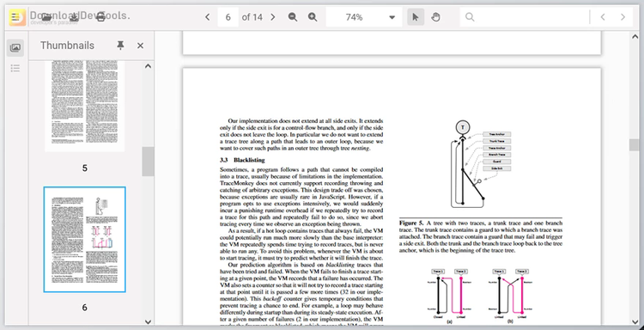Close the Thumbnails panel
644x330 pixels.
[x=141, y=46]
